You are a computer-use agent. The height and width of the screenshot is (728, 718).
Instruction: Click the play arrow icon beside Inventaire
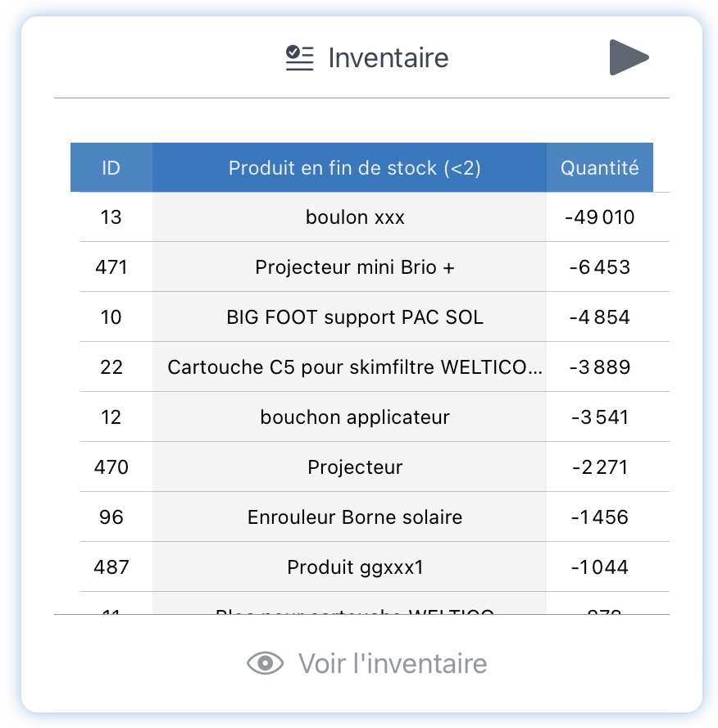(x=629, y=57)
